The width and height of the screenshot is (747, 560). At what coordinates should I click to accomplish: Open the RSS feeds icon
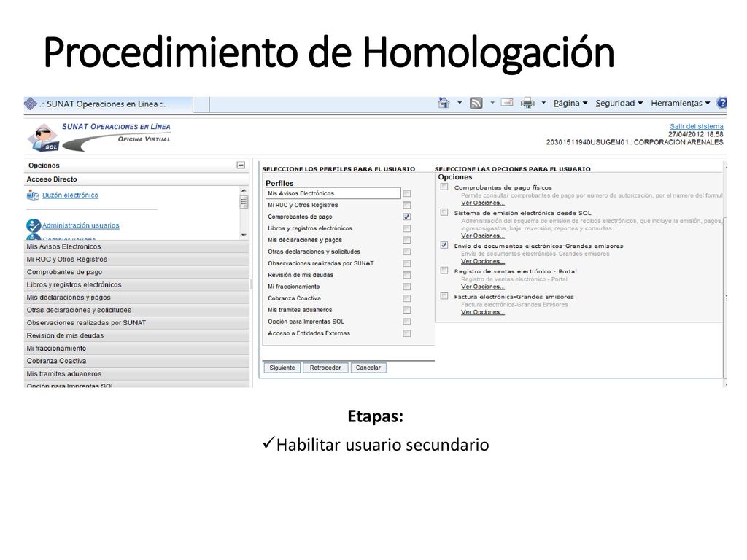coord(476,103)
